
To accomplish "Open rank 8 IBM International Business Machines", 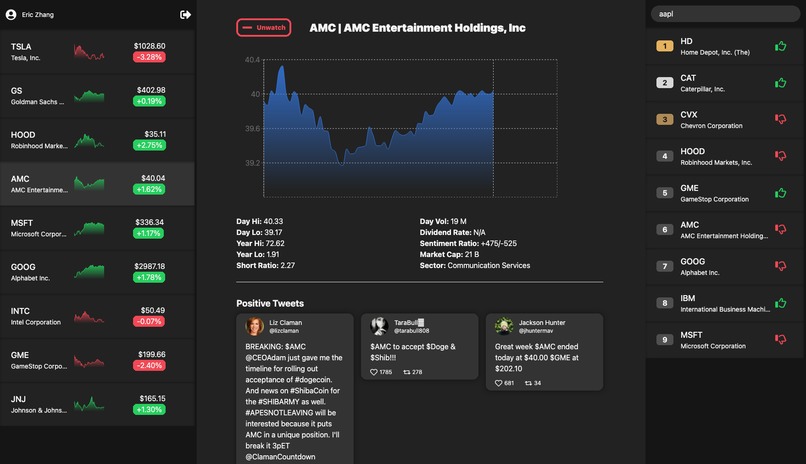I will click(x=725, y=303).
